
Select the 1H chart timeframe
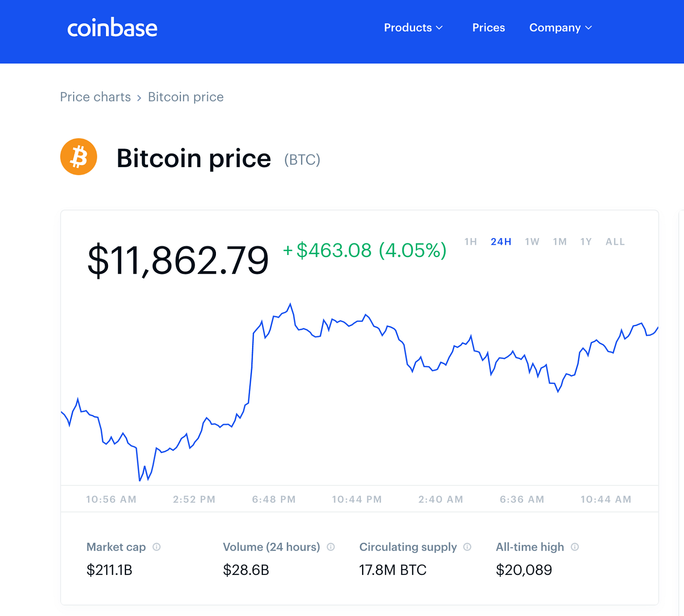470,241
